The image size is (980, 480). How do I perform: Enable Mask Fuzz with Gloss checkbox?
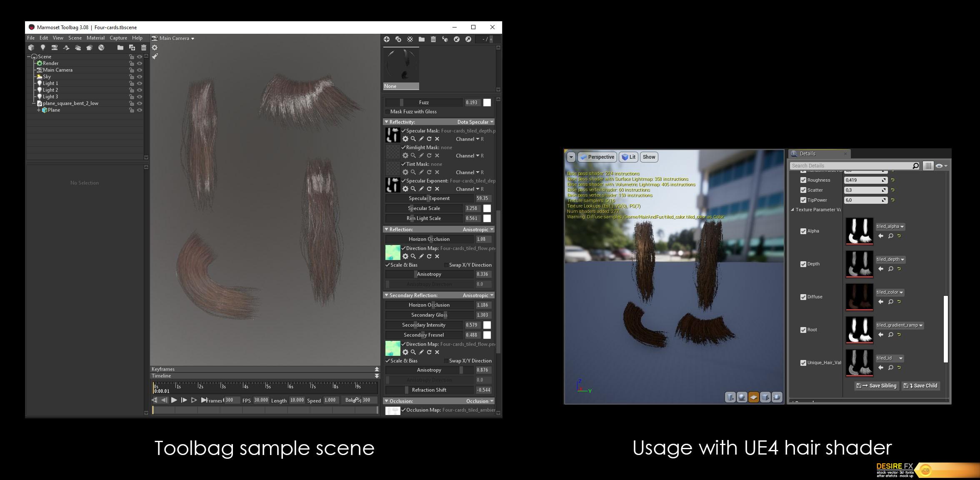click(387, 112)
